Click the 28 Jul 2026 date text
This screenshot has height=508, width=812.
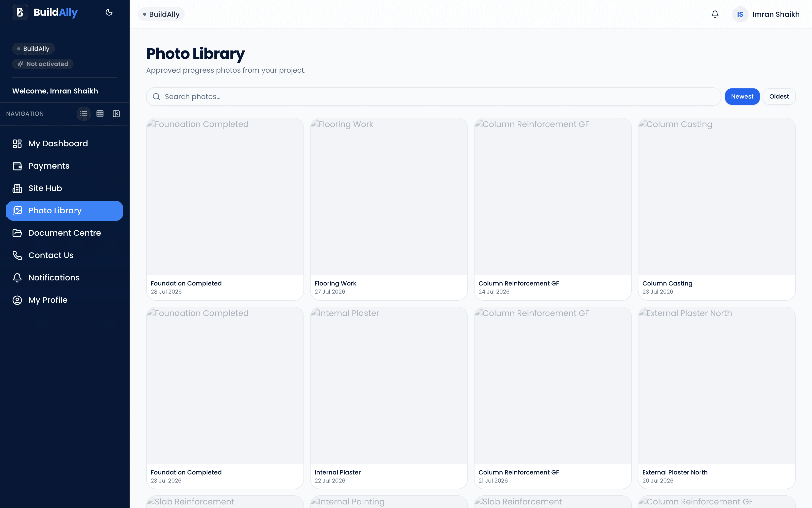pos(166,292)
